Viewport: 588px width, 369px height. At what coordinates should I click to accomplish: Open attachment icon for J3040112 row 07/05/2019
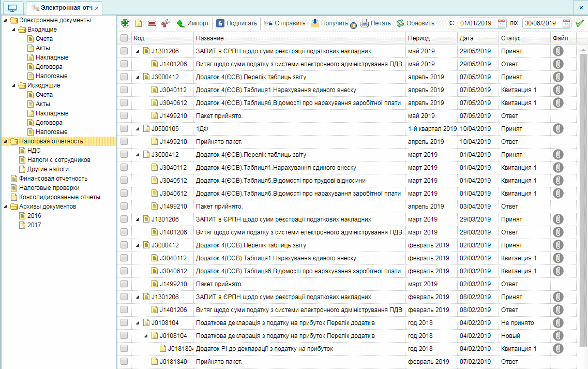coord(558,90)
